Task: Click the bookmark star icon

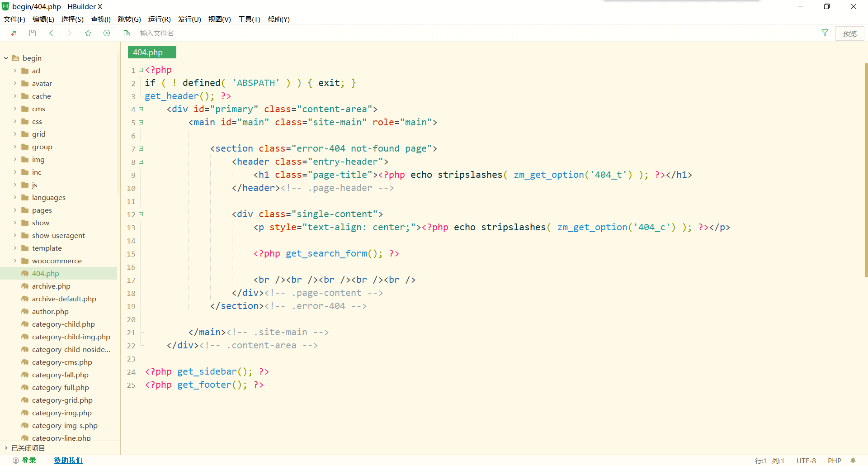Action: point(88,33)
